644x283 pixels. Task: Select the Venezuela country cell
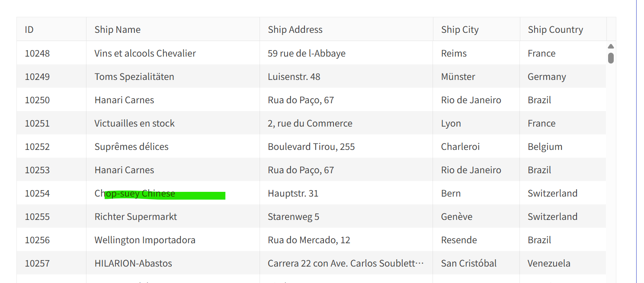pyautogui.click(x=549, y=263)
